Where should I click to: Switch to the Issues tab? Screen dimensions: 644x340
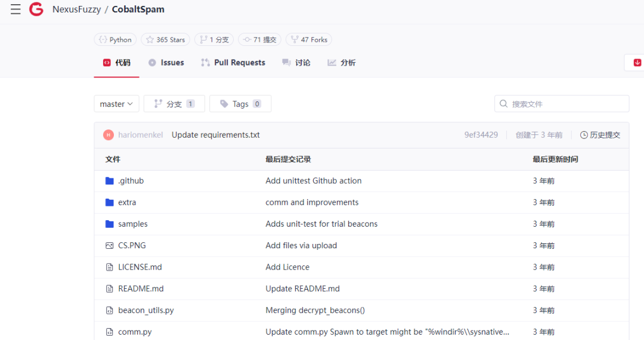click(166, 63)
